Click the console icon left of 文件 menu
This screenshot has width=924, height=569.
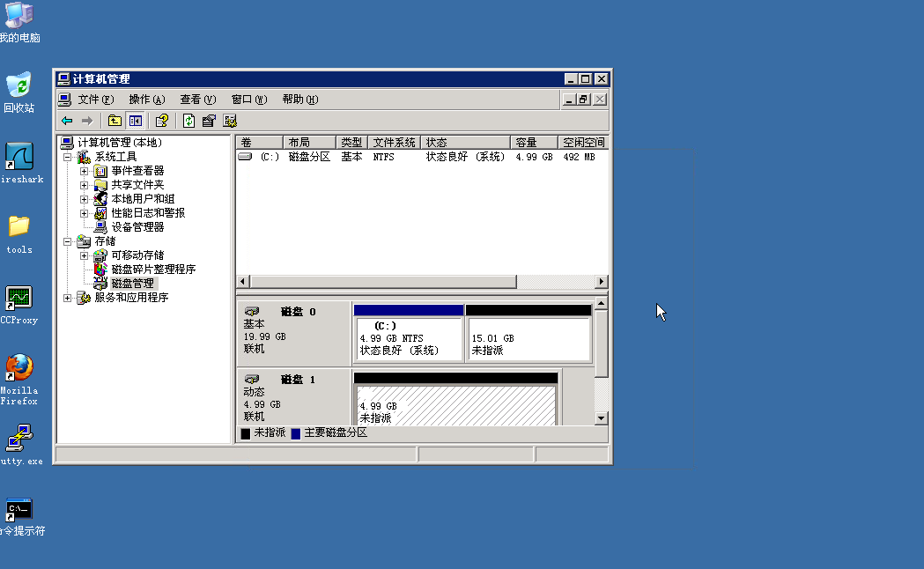coord(65,100)
